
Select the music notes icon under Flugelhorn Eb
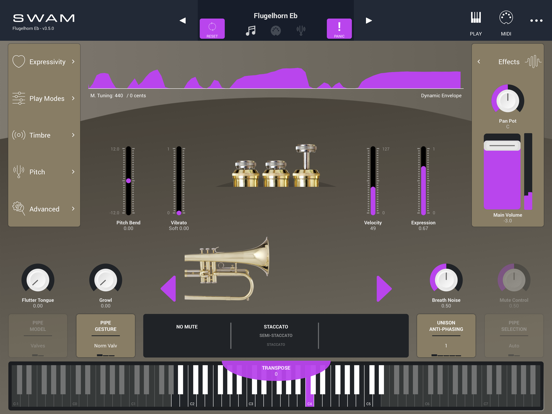click(251, 31)
